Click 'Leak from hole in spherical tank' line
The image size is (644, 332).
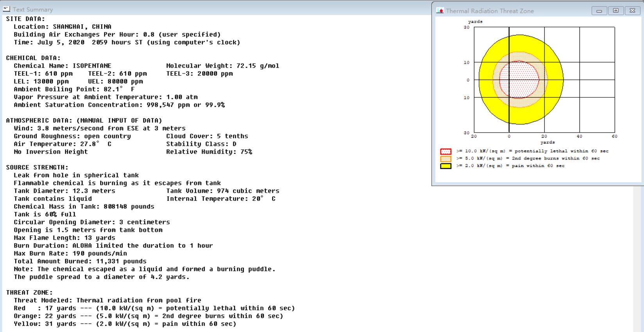click(x=76, y=175)
